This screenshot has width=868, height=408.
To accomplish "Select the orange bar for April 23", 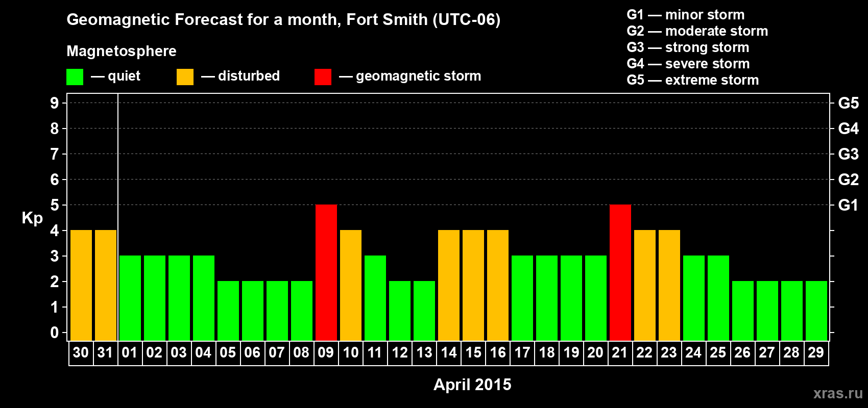I will click(x=669, y=286).
